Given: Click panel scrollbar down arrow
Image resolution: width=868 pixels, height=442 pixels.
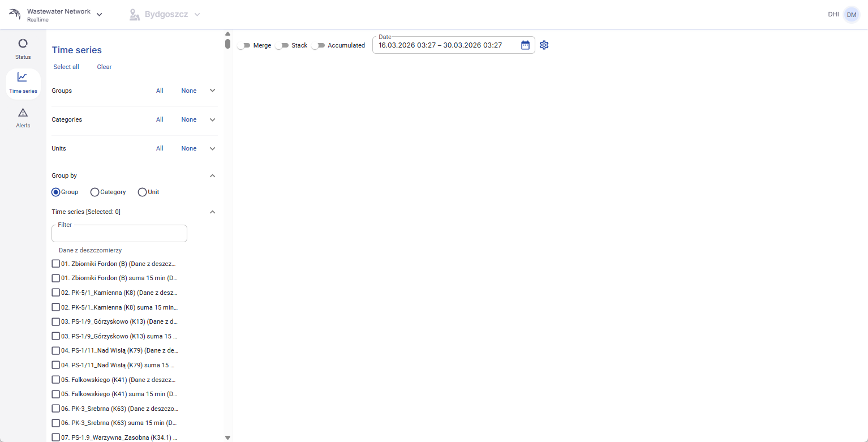Looking at the screenshot, I should 227,437.
